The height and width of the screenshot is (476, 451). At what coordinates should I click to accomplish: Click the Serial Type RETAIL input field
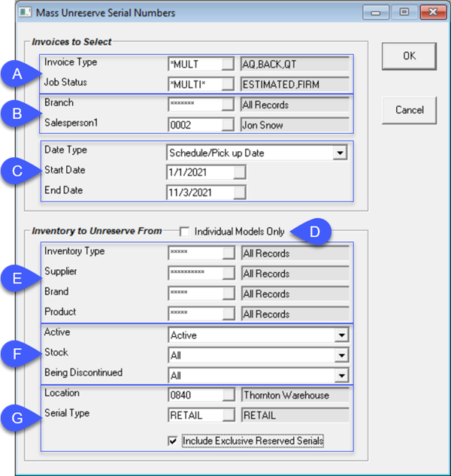click(x=195, y=415)
